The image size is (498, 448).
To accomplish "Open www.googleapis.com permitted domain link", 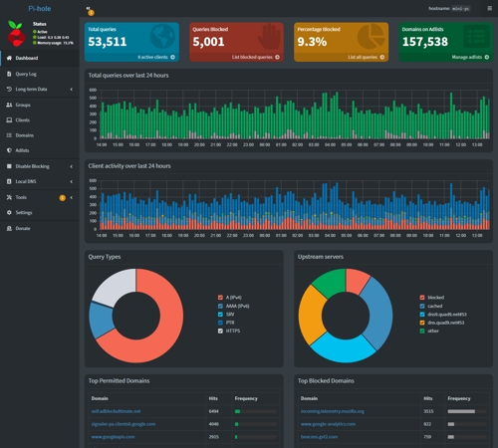I will [113, 437].
